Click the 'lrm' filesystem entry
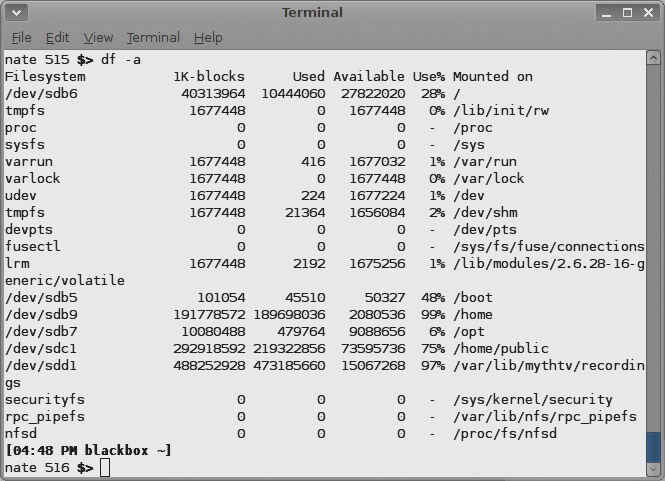The image size is (665, 481). tap(17, 263)
